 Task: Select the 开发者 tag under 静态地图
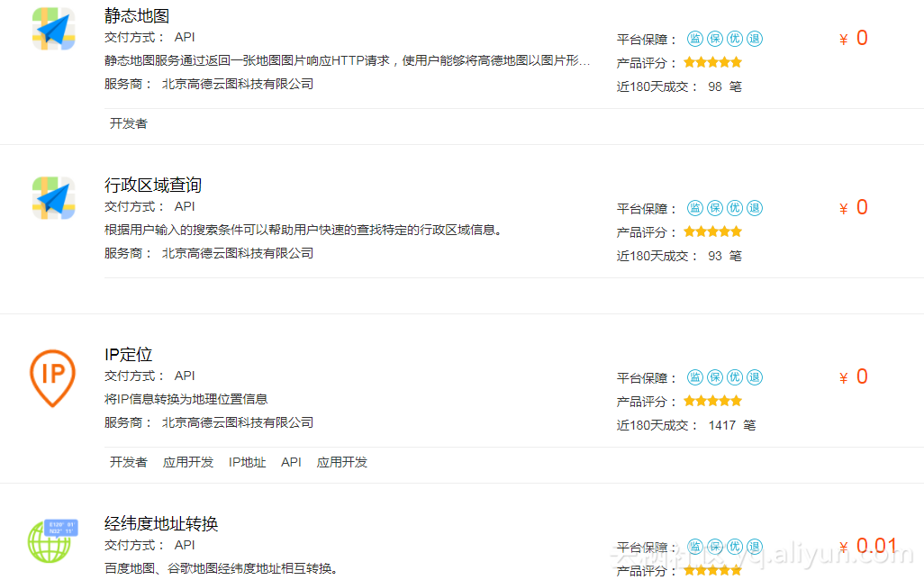point(129,123)
